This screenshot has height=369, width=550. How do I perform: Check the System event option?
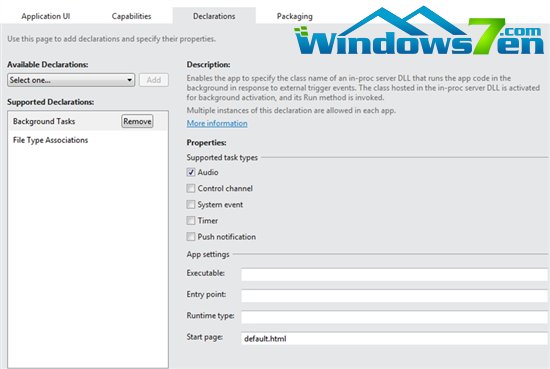click(191, 204)
